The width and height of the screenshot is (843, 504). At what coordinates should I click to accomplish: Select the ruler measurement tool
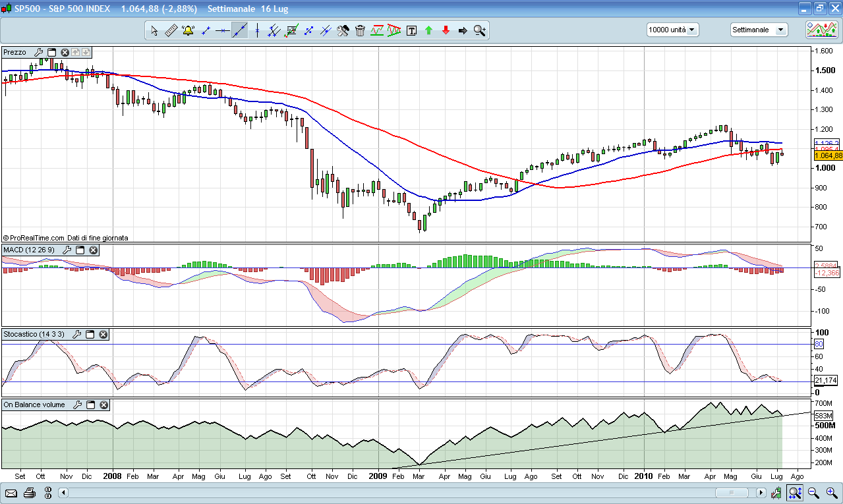[x=171, y=30]
